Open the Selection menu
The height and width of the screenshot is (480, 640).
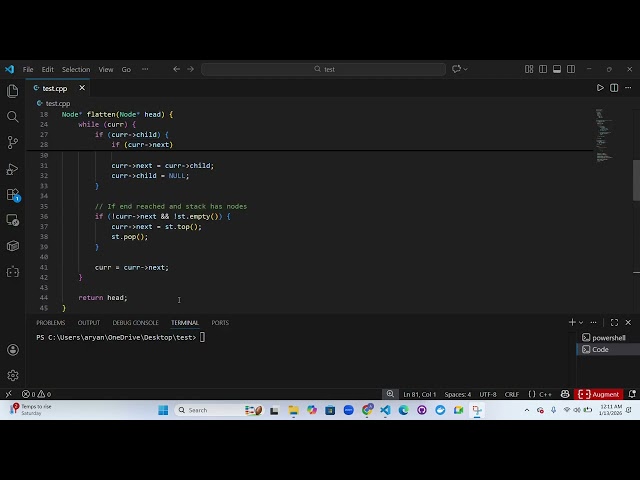[76, 69]
